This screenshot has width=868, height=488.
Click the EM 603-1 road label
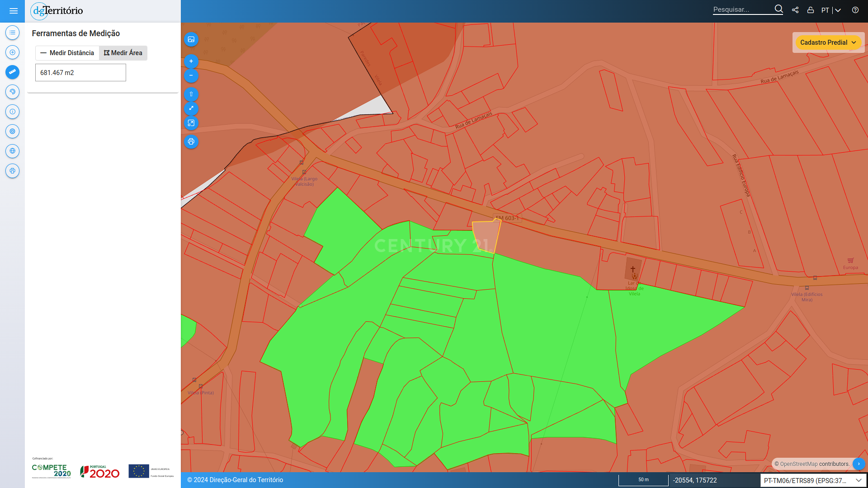click(x=507, y=218)
